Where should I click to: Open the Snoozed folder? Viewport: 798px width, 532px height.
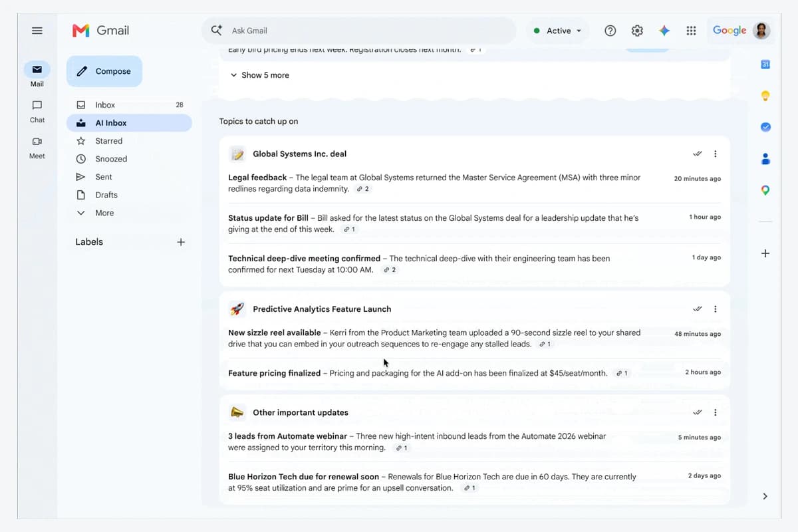tap(129, 159)
